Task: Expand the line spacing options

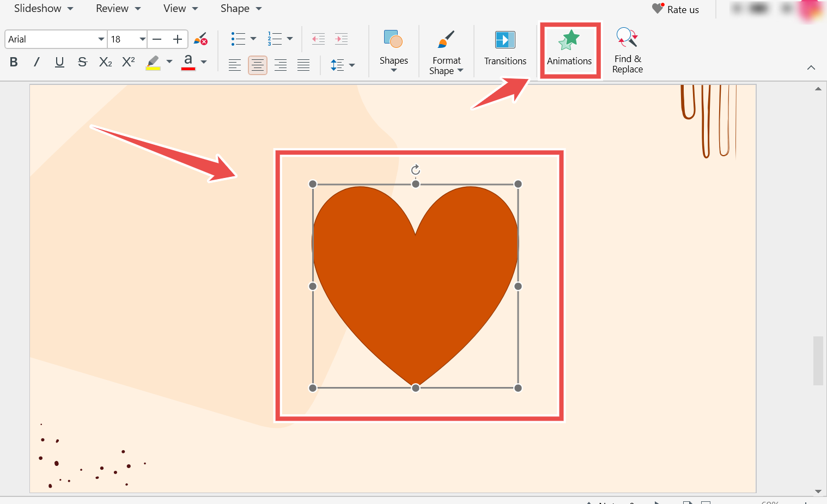Action: point(352,65)
